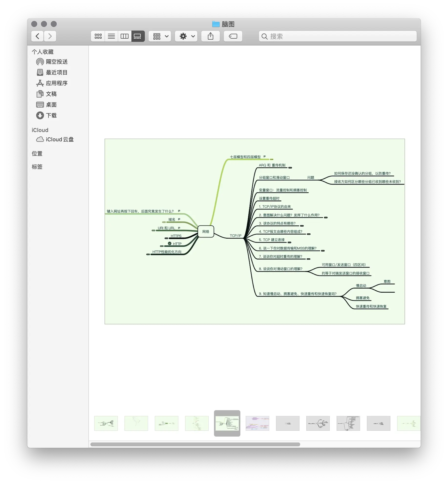Select the second thumbnail in the gallery strip
Image resolution: width=448 pixels, height=484 pixels.
136,423
